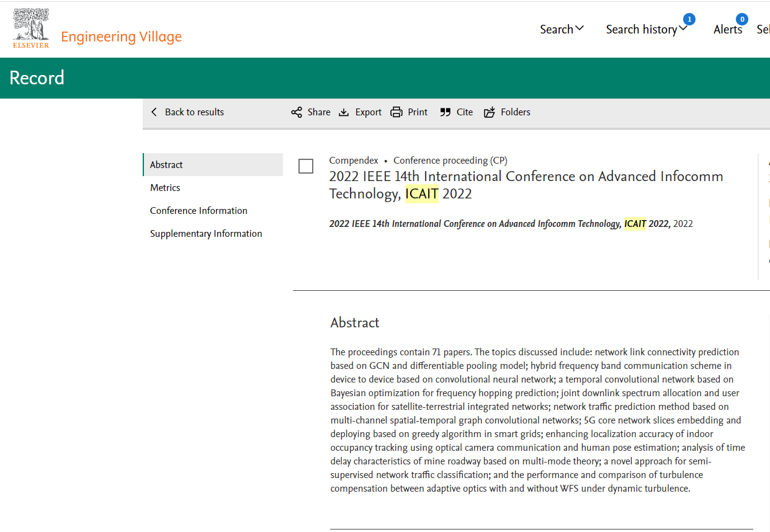The width and height of the screenshot is (770, 532).
Task: Select the Abstract sidebar tab
Action: 213,165
